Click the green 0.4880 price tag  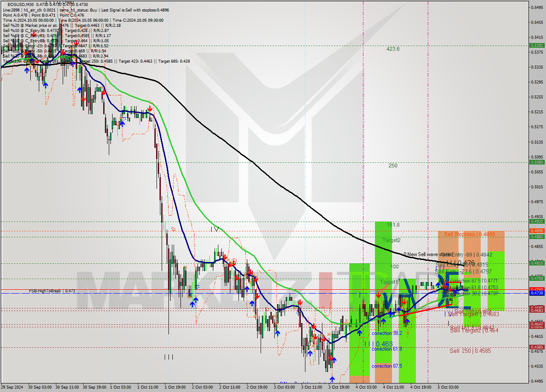tap(537, 236)
